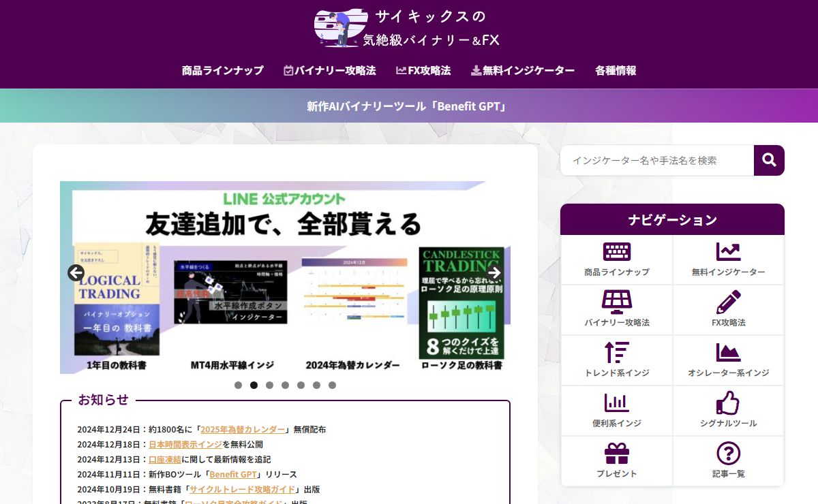Open the 日本時間表示インジ link
This screenshot has height=504, width=818.
185,444
